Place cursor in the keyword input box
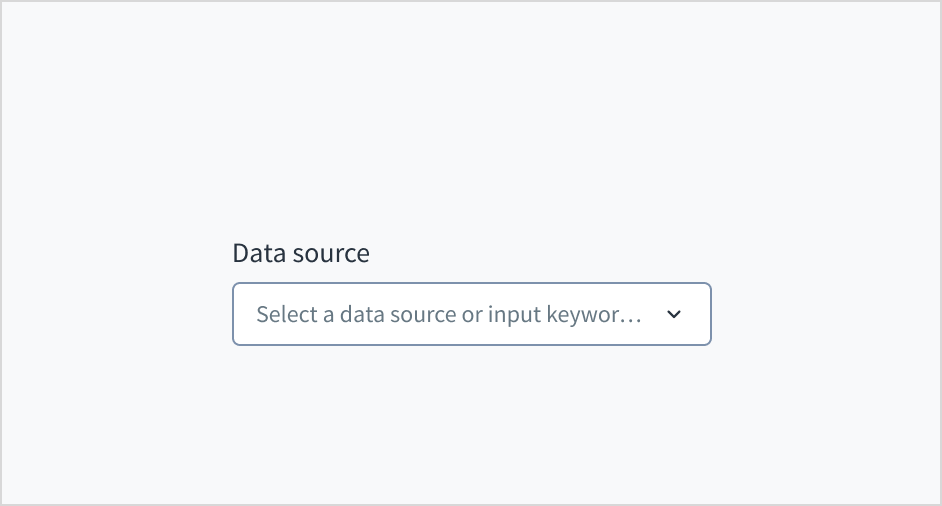This screenshot has height=506, width=942. 448,314
